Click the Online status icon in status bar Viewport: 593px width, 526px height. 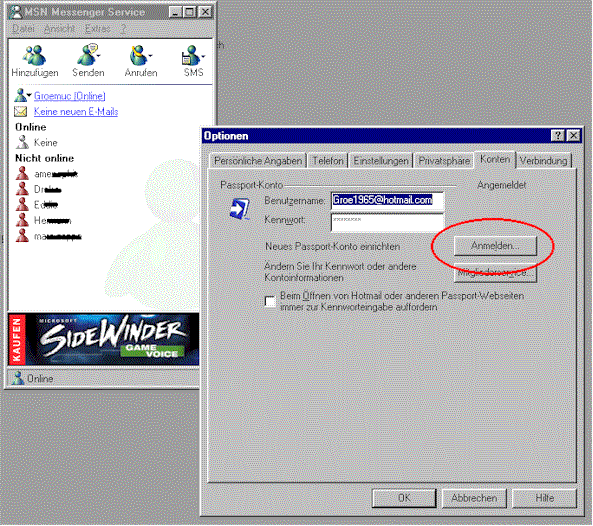click(x=17, y=378)
